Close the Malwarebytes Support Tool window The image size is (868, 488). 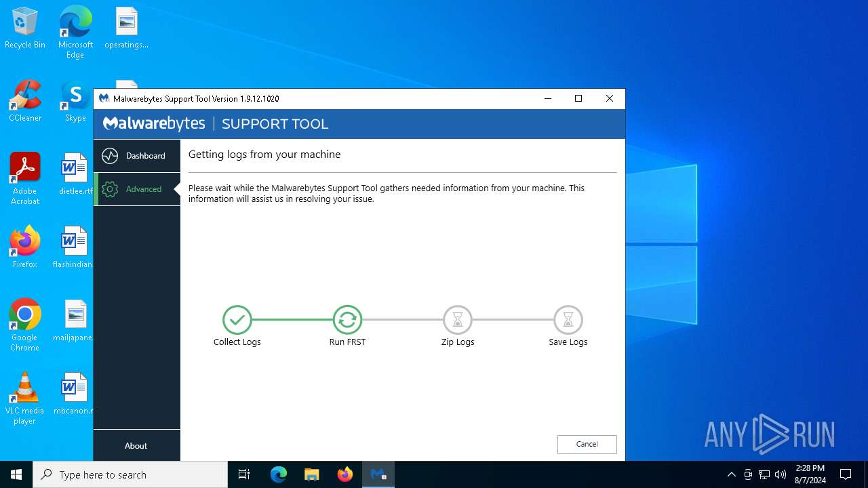point(609,98)
